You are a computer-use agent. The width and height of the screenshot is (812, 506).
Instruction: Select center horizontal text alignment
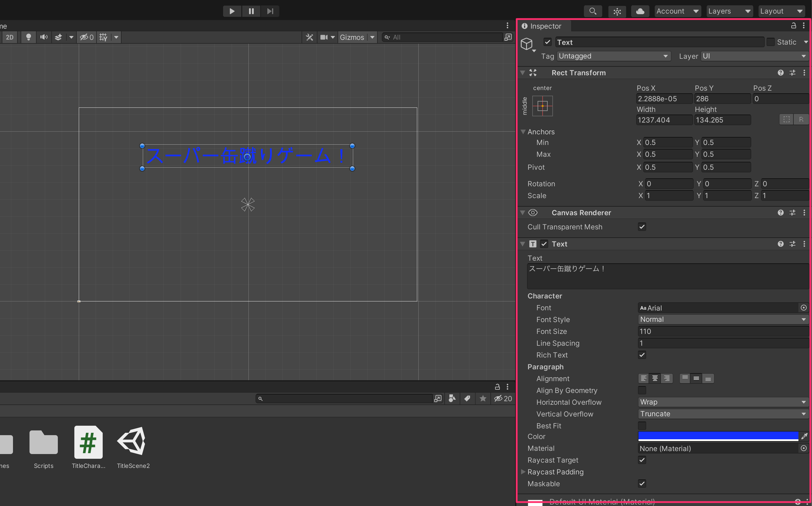tap(655, 378)
